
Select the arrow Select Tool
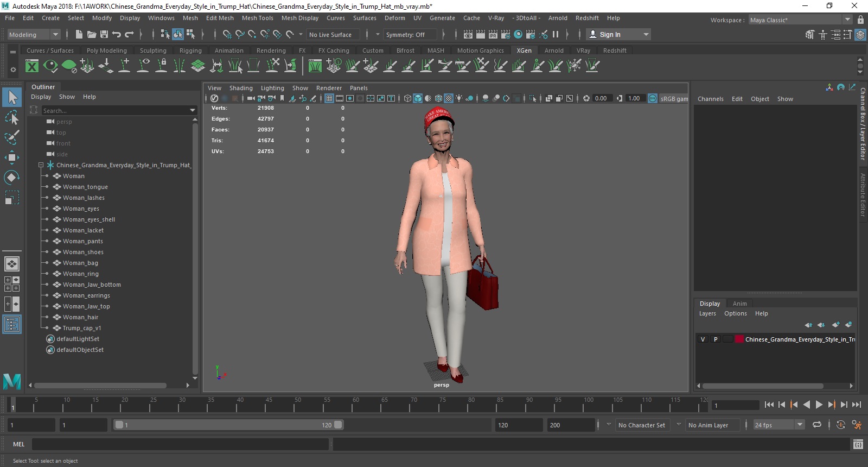(12, 98)
